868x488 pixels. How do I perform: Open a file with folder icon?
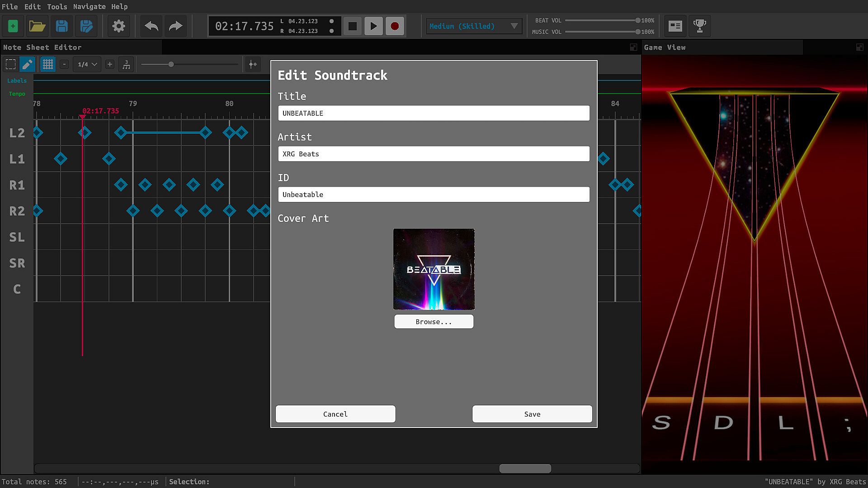pos(37,26)
